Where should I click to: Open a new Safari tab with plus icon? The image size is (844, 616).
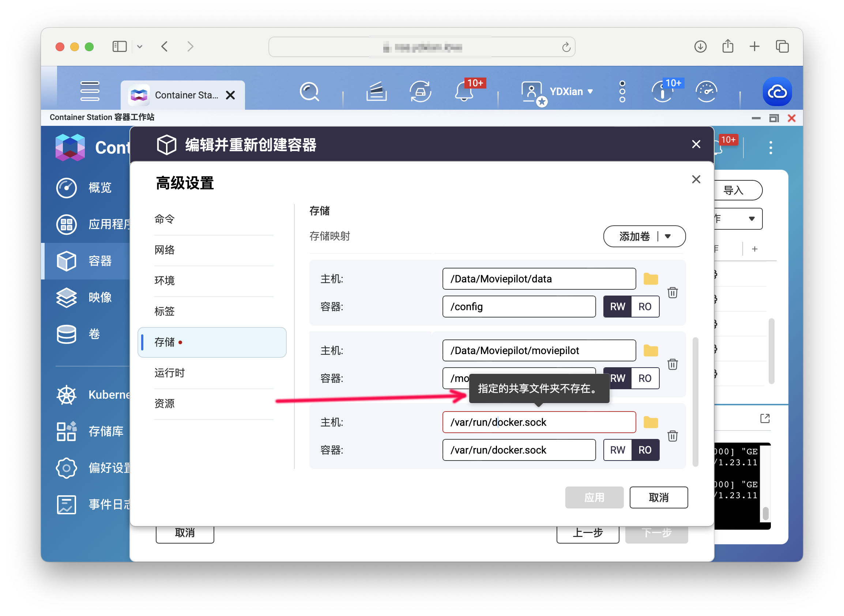point(755,46)
